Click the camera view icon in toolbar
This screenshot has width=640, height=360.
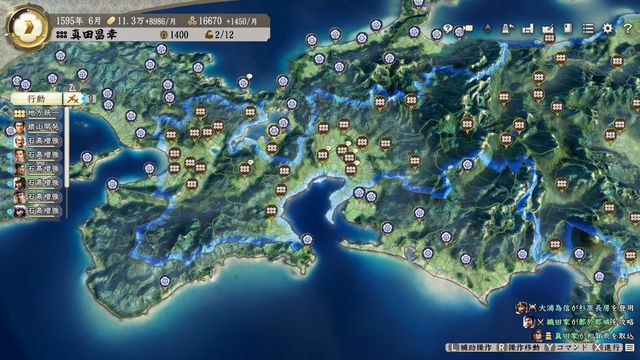(468, 29)
